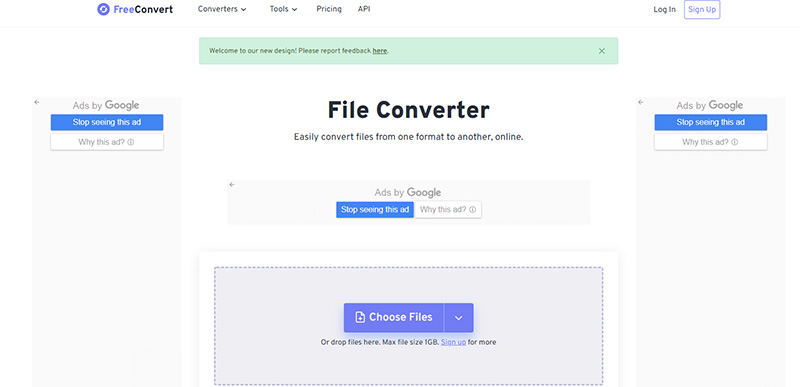This screenshot has width=800, height=387.
Task: Click the Choose Files button
Action: [x=393, y=317]
